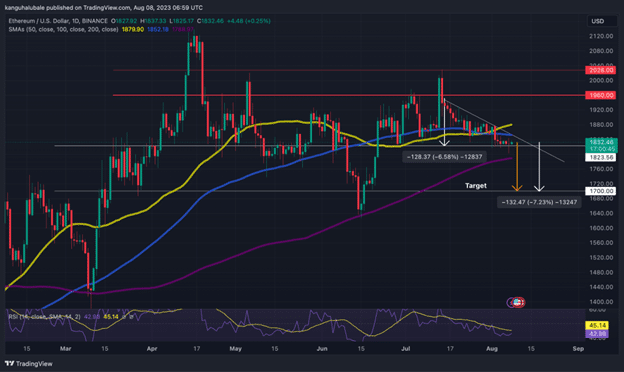Click the white 1823.56 price label

click(601, 157)
